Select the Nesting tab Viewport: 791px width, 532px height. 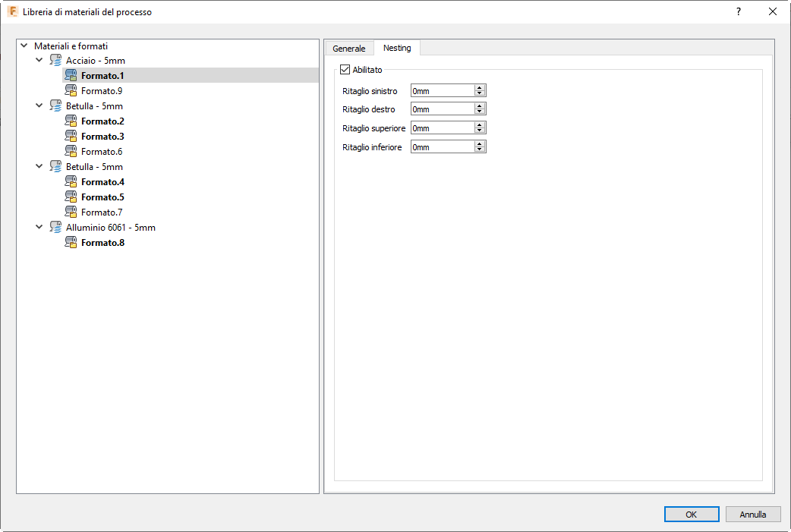tap(397, 48)
